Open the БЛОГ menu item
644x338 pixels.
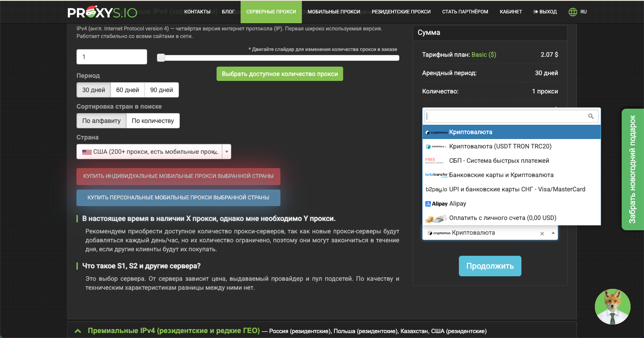pyautogui.click(x=229, y=12)
